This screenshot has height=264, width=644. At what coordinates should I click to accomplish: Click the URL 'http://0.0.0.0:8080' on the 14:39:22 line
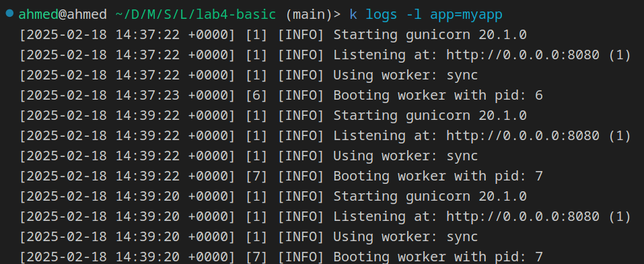click(x=522, y=135)
